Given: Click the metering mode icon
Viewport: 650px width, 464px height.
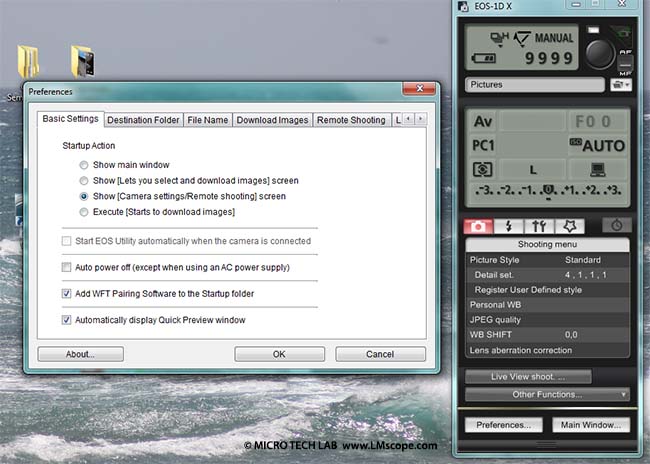Looking at the screenshot, I should click(483, 168).
